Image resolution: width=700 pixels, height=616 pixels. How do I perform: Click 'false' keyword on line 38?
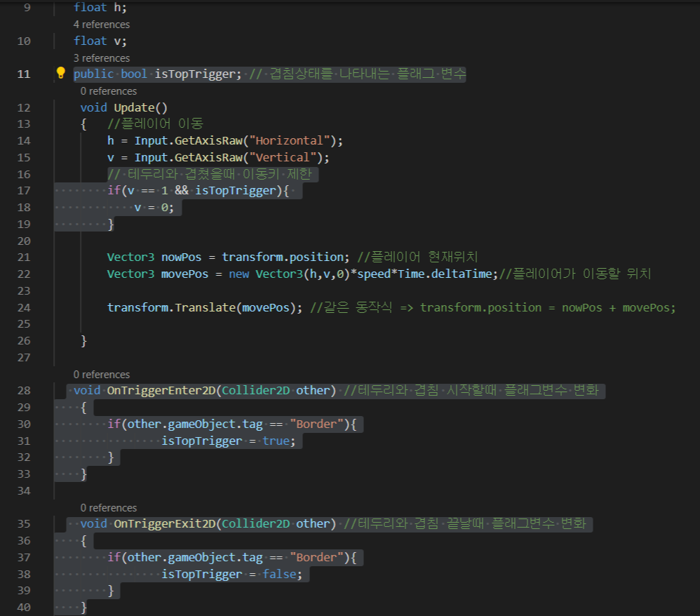click(279, 575)
